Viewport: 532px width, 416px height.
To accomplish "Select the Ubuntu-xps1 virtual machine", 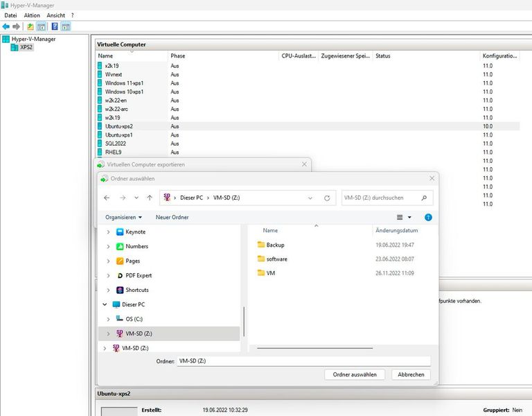I will coord(308,135).
